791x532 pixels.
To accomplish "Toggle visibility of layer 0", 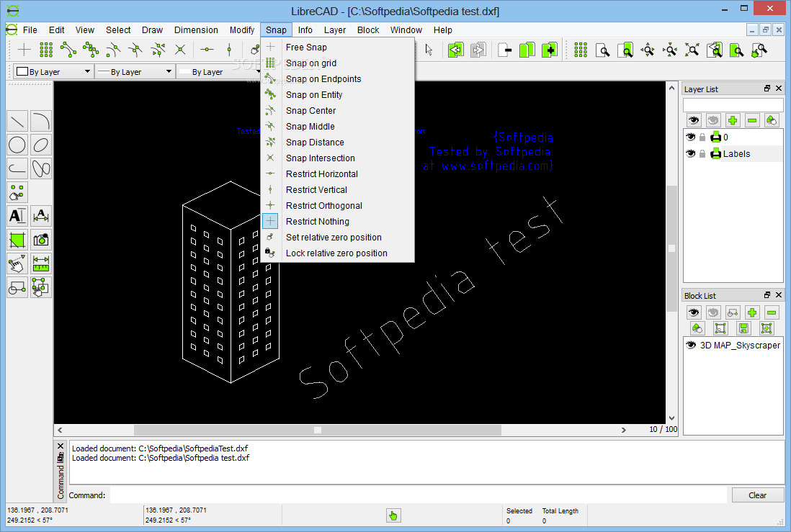I will tap(691, 137).
